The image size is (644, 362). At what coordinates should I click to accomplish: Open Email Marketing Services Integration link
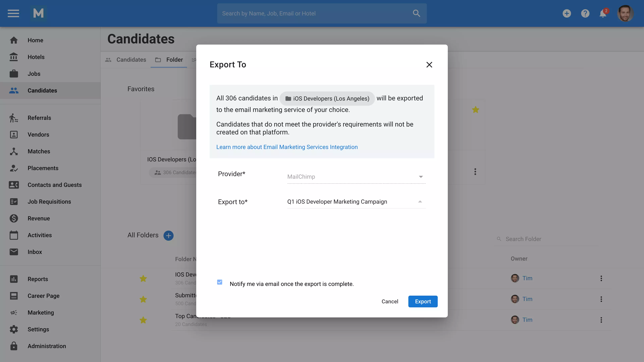tap(287, 147)
